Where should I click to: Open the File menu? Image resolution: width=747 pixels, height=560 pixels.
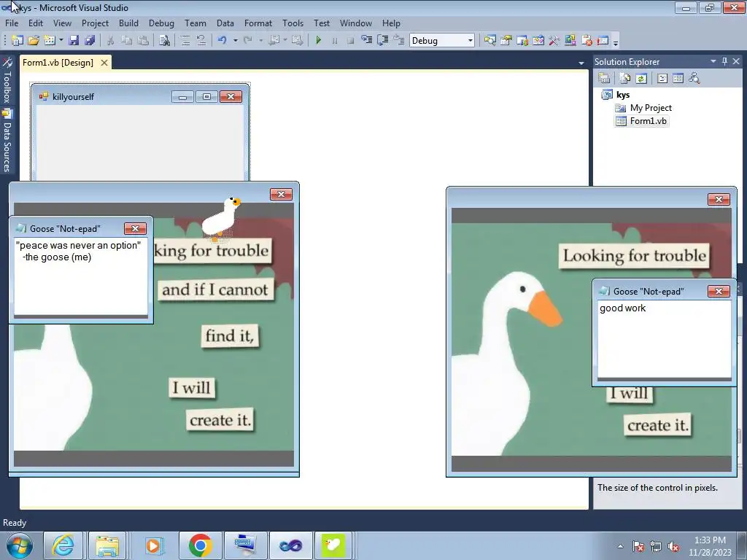(12, 23)
